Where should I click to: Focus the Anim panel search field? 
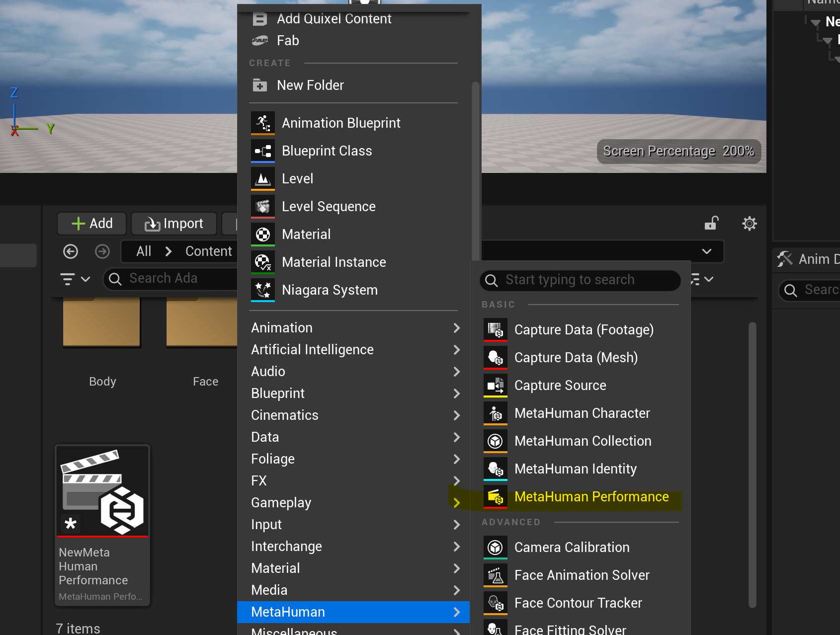[810, 290]
